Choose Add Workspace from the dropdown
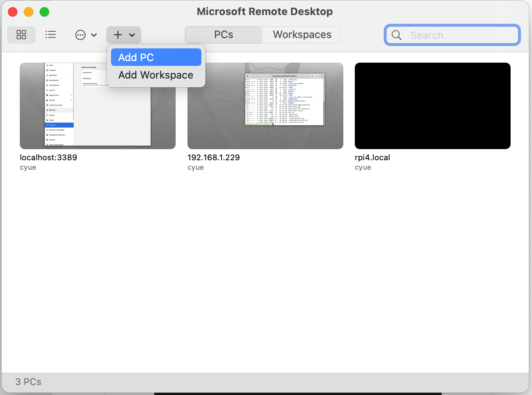The height and width of the screenshot is (395, 532). coord(156,75)
